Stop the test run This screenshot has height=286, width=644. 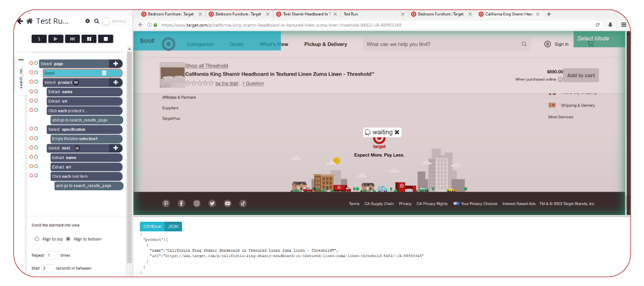click(105, 39)
